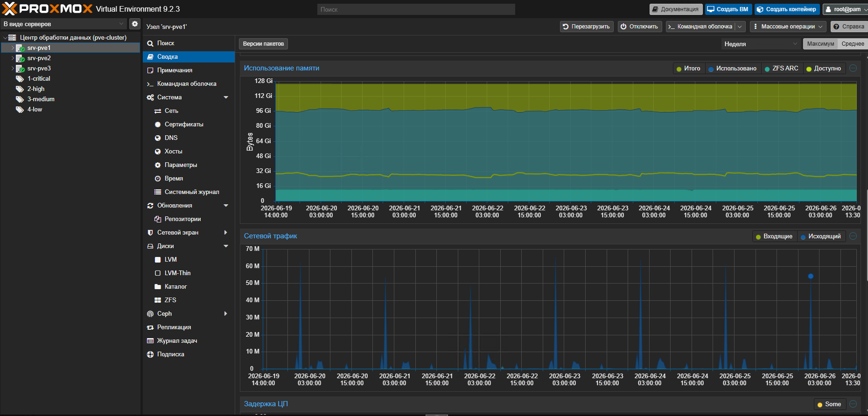Click the clock icon for Время
Screen dimensions: 868x416
(x=158, y=179)
